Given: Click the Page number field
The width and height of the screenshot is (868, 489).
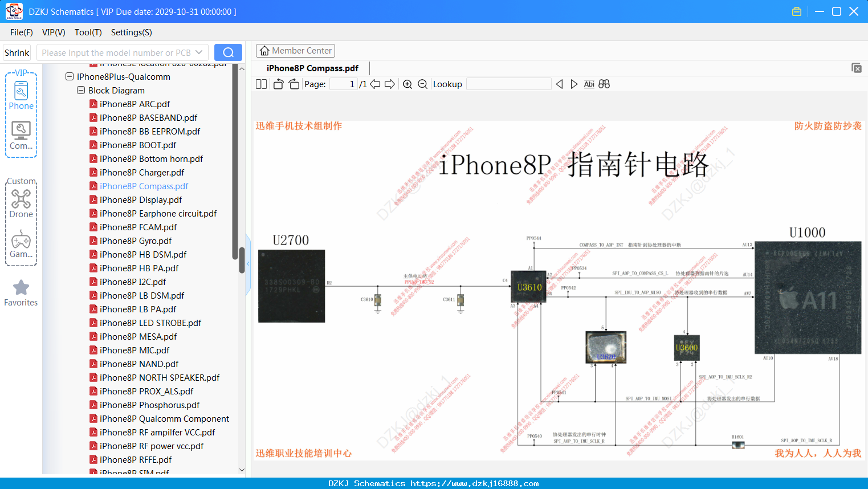Looking at the screenshot, I should point(344,84).
